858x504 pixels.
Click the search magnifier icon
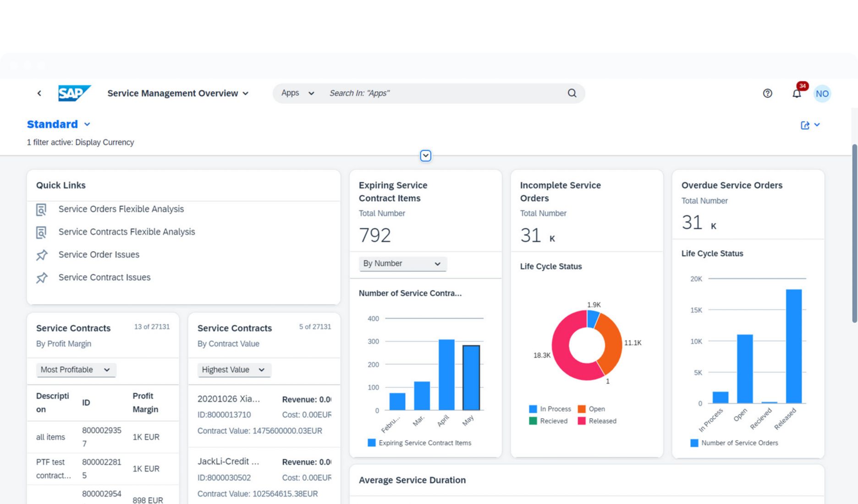click(571, 93)
